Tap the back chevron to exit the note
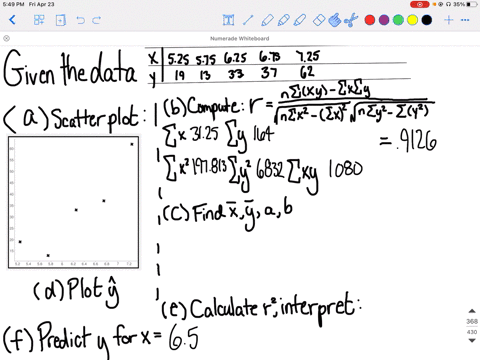Screen dimensions: 480x360 (12, 20)
